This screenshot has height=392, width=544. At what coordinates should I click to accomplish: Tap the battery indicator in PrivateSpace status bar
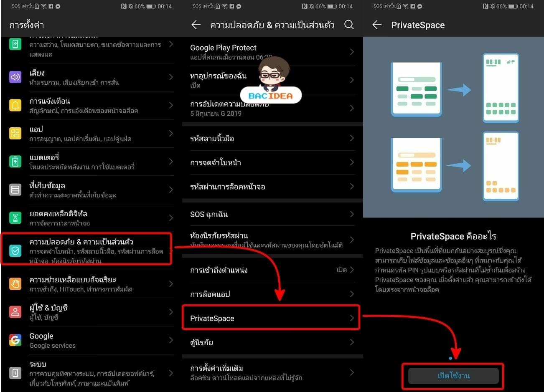coord(513,6)
